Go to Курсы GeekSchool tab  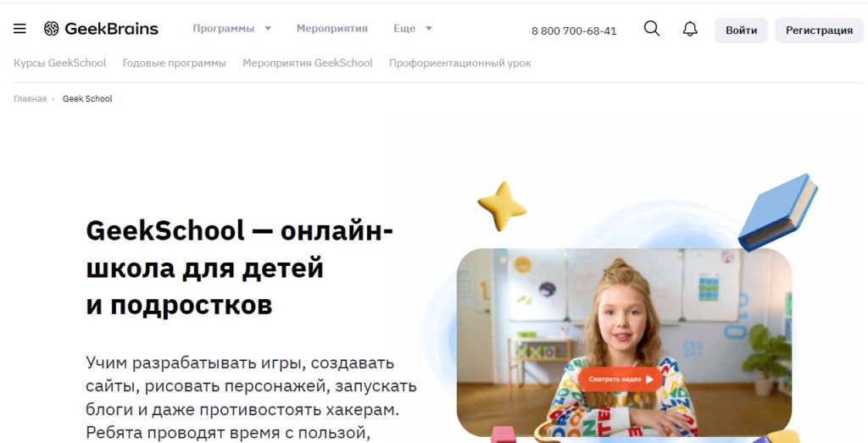60,63
